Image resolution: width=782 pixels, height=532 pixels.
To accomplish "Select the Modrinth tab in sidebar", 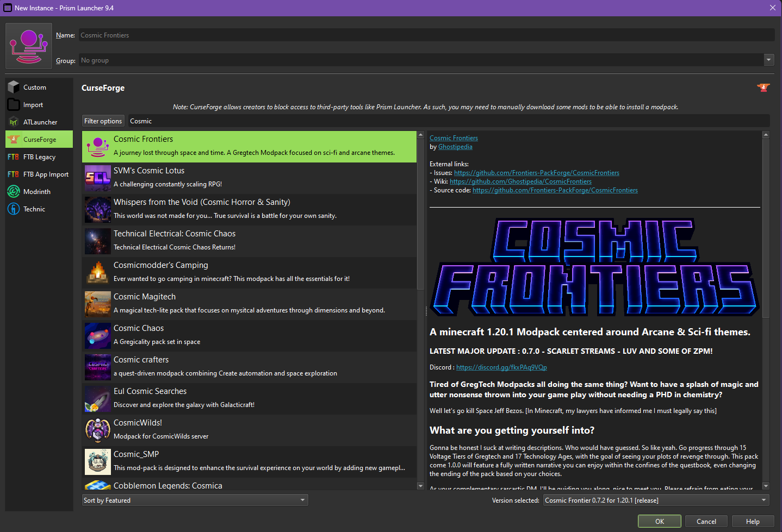I will pyautogui.click(x=39, y=192).
